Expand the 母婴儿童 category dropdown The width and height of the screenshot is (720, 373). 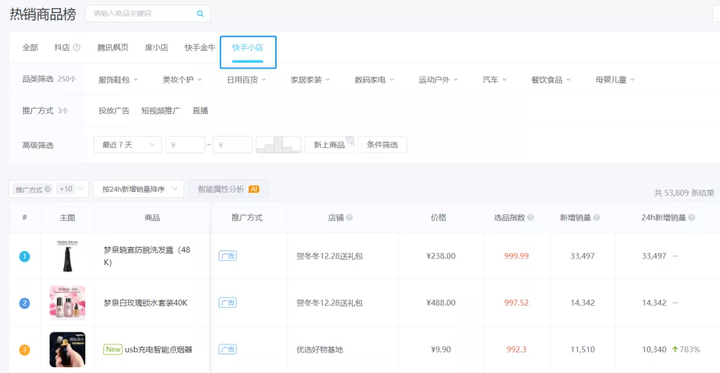coord(615,80)
